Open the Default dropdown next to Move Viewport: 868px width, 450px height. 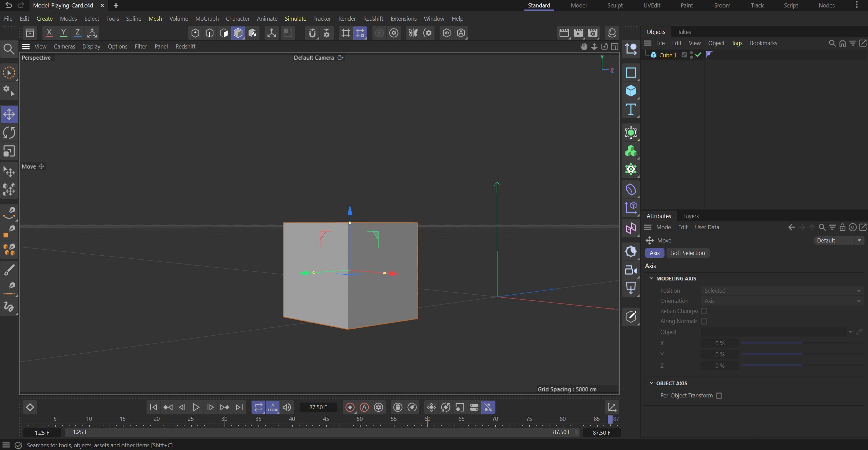coord(838,240)
